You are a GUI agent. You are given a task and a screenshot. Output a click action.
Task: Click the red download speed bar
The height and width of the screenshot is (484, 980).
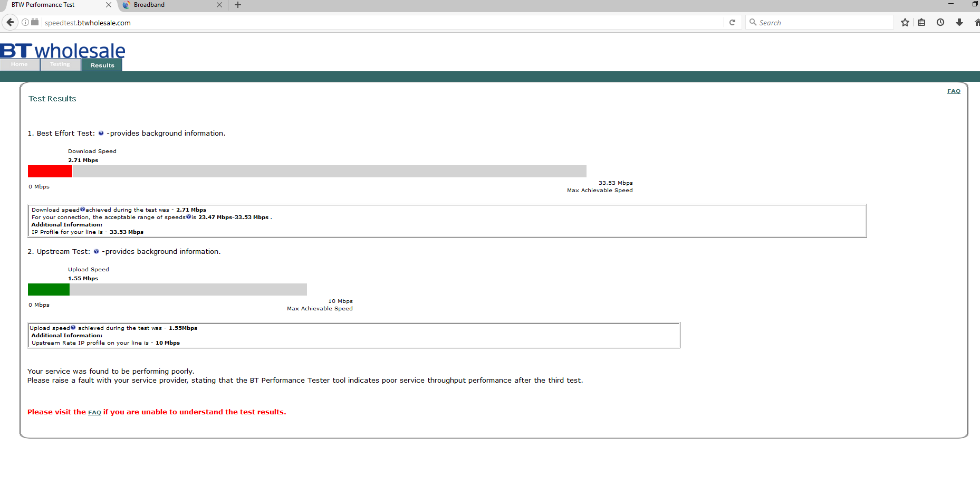(x=50, y=171)
